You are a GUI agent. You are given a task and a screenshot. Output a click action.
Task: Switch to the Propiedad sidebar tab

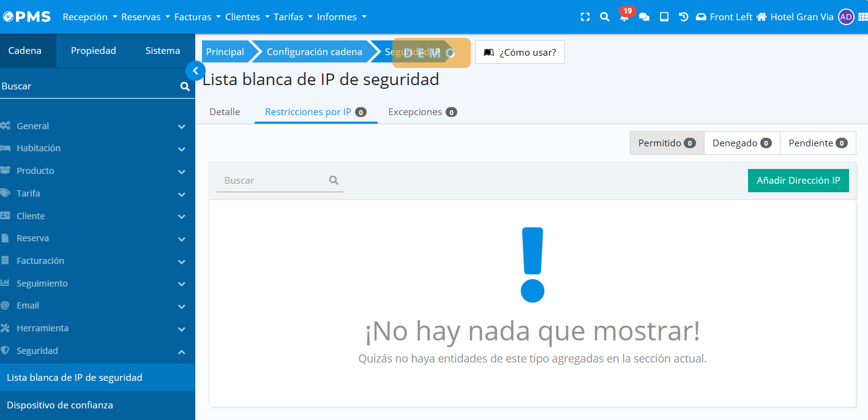(x=93, y=51)
